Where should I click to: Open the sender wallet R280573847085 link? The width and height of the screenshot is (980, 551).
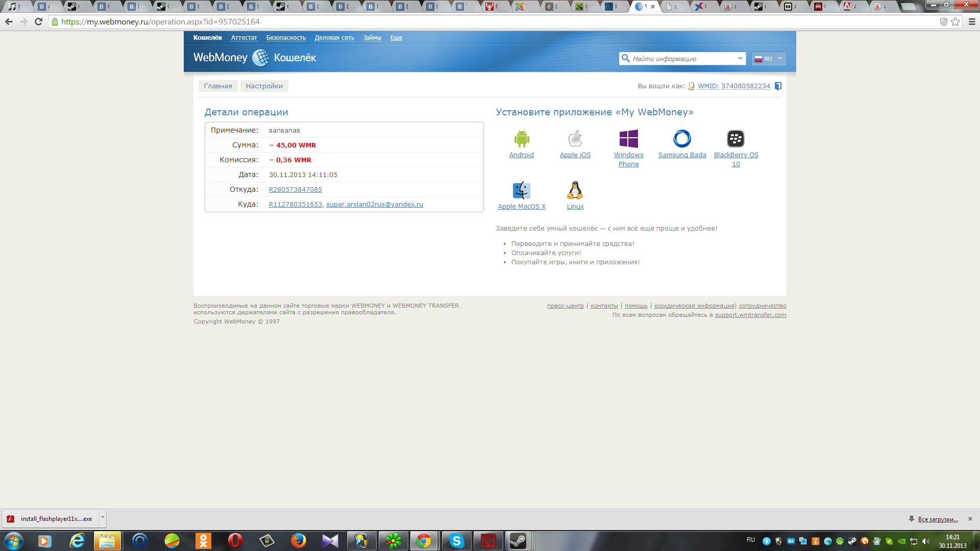pos(295,190)
